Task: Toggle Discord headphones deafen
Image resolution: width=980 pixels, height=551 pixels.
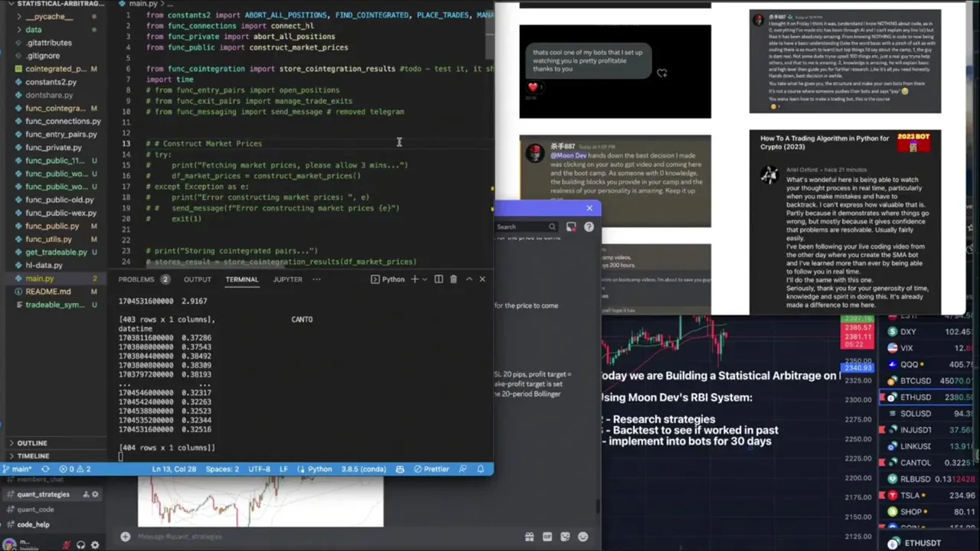Action: pyautogui.click(x=80, y=545)
